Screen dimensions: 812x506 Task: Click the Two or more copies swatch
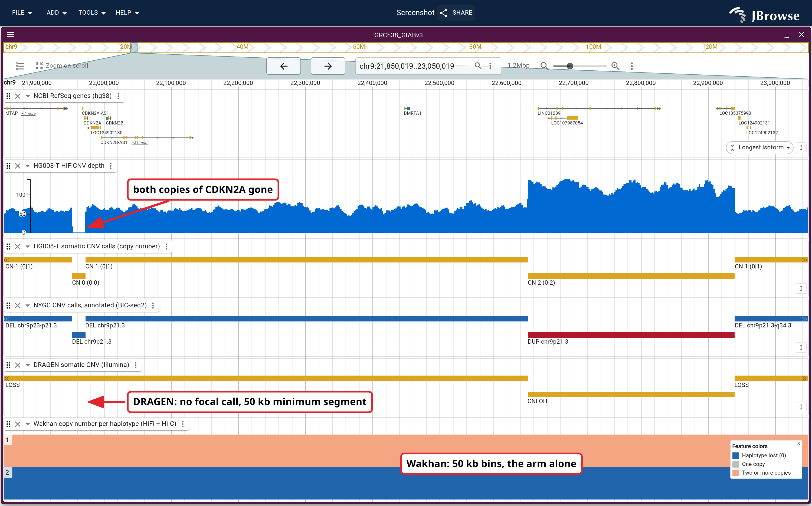point(736,473)
